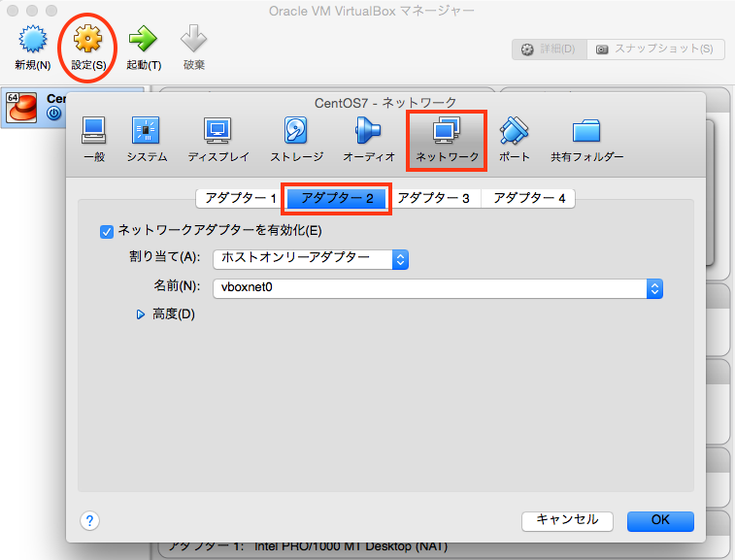
Task: Click the 新規(N) new VM icon
Action: click(32, 40)
